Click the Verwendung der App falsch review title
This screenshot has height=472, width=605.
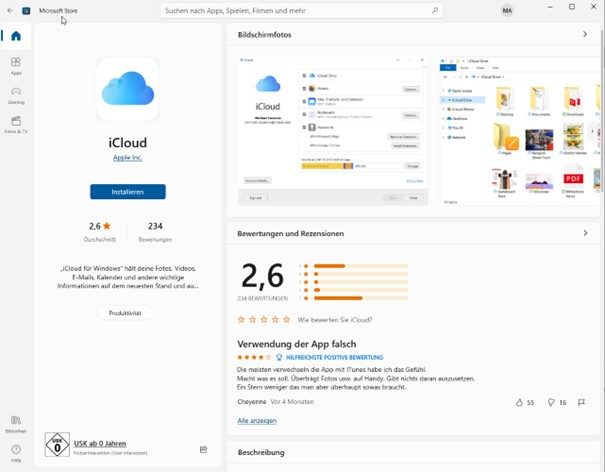(x=297, y=344)
